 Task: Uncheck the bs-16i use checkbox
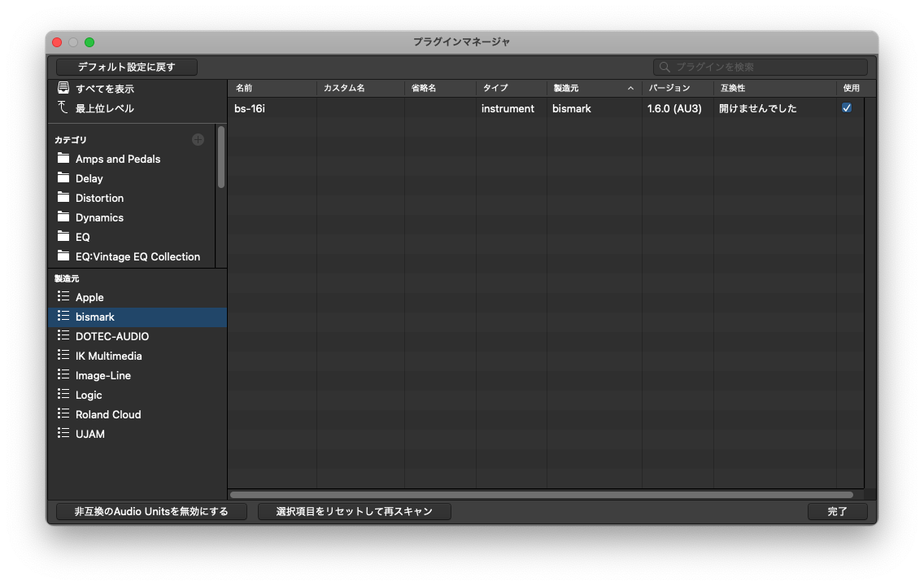click(x=847, y=108)
